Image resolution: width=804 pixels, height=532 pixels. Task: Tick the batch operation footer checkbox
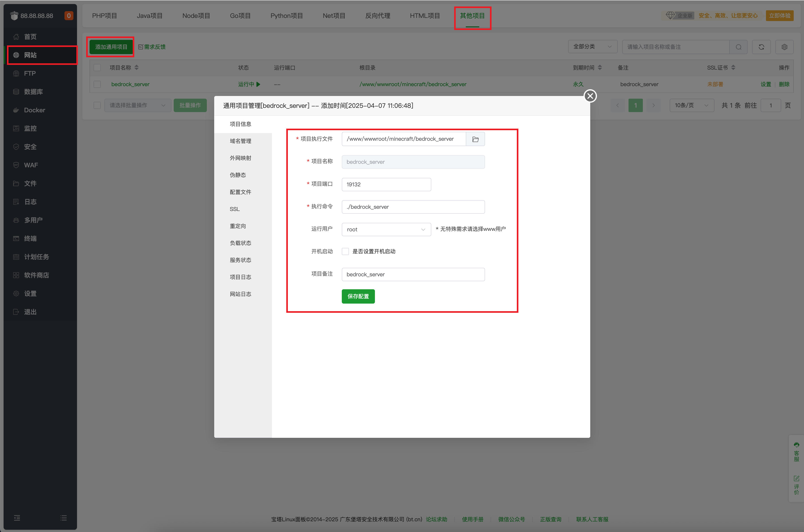coord(97,105)
